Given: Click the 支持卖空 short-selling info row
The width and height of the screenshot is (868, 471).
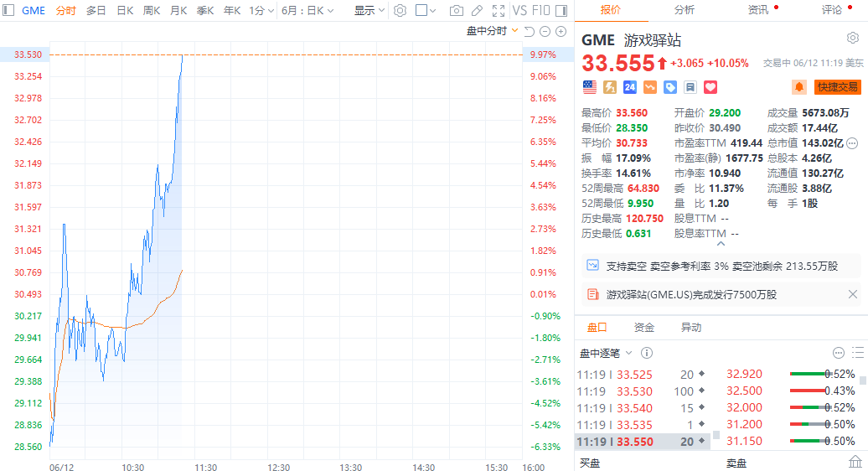Looking at the screenshot, I should tap(721, 266).
